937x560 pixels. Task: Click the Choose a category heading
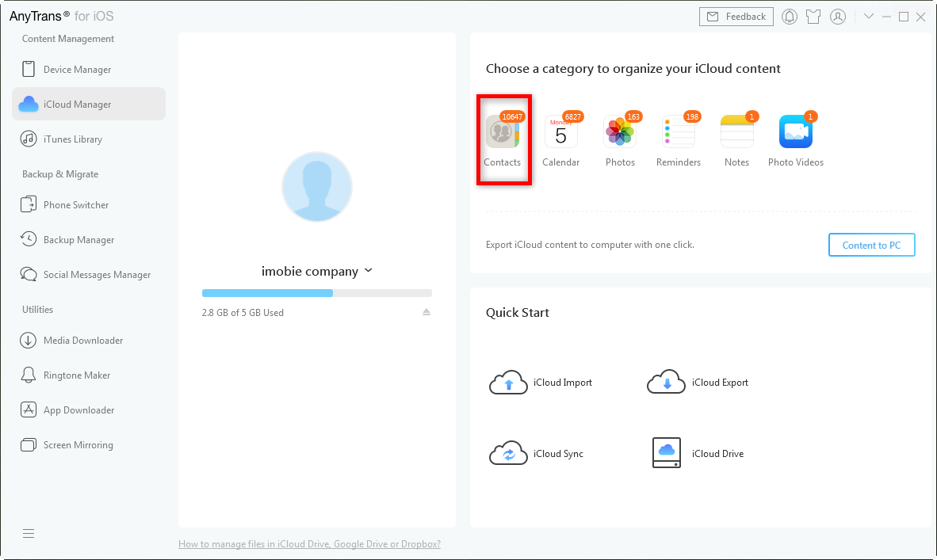[633, 69]
